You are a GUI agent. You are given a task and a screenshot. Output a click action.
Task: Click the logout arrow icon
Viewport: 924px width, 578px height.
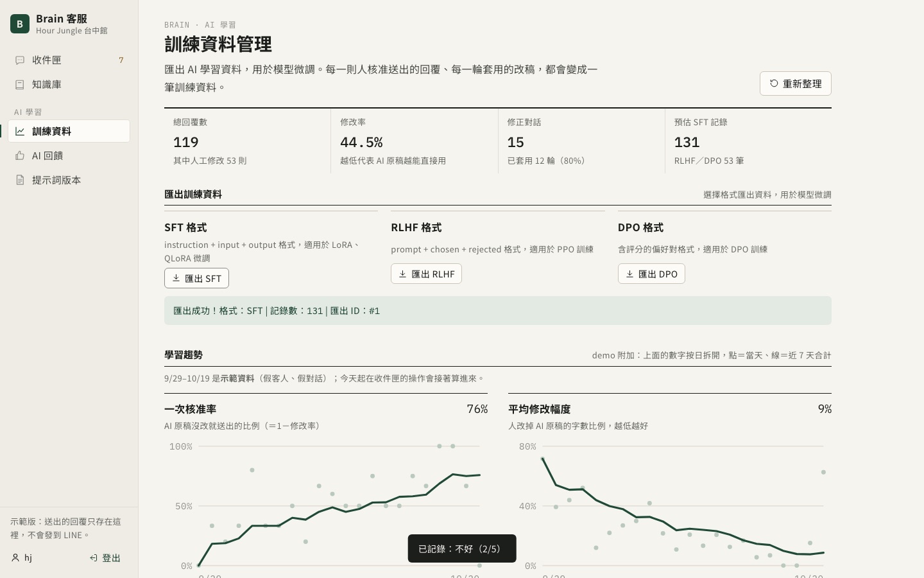tap(94, 558)
